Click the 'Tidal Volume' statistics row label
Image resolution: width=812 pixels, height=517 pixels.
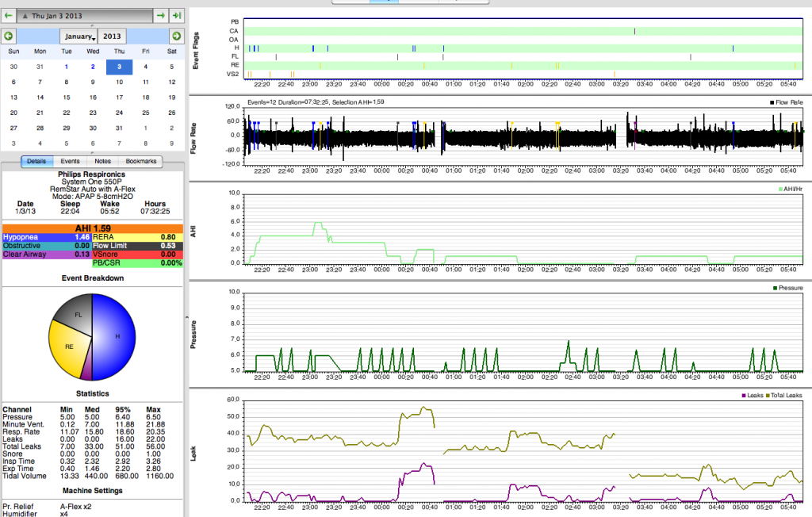25,476
